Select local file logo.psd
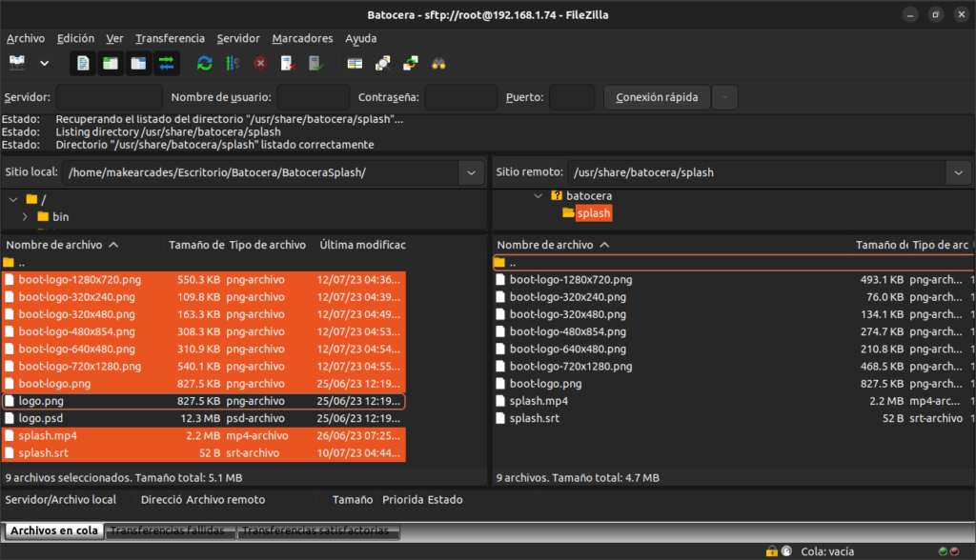The width and height of the screenshot is (976, 560). tap(204, 418)
